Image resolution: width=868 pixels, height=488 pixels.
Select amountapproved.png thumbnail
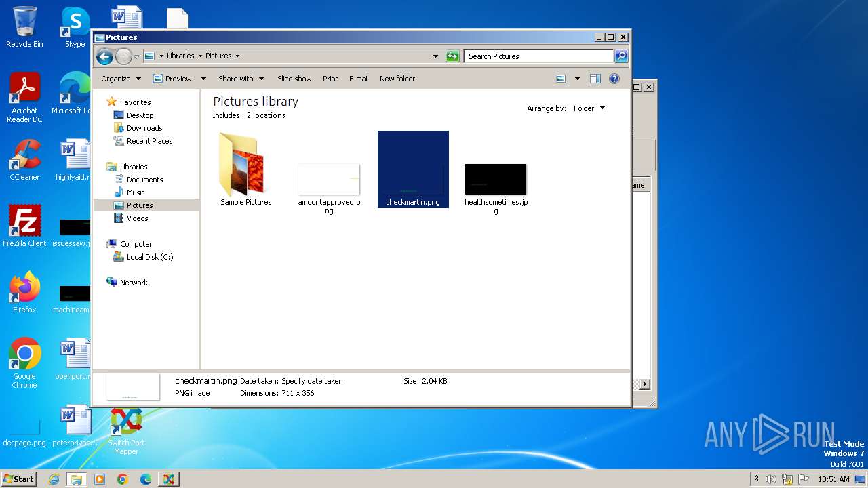click(x=329, y=180)
